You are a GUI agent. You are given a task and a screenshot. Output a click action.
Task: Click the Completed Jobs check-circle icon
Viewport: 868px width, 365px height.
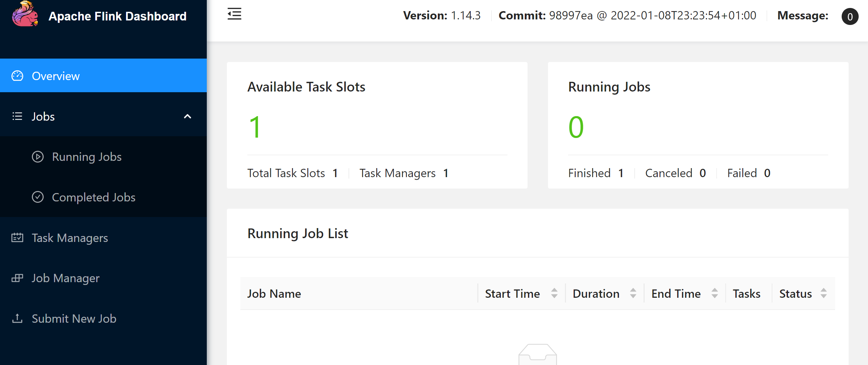tap(38, 197)
